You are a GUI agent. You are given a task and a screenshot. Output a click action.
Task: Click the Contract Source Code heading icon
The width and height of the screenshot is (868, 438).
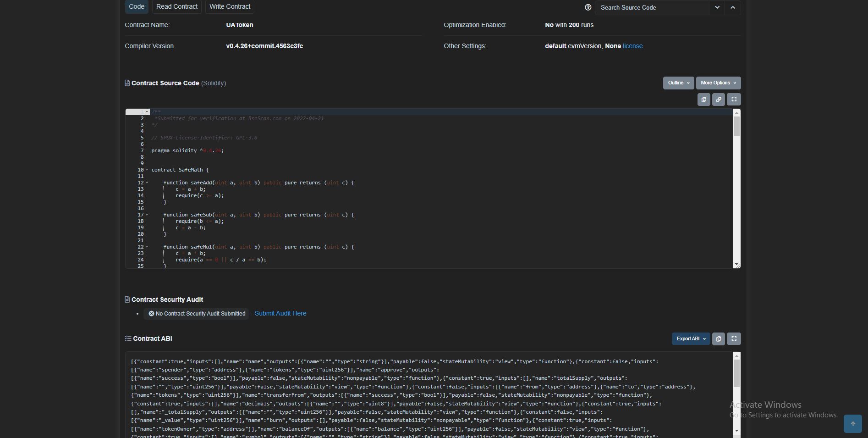point(127,83)
